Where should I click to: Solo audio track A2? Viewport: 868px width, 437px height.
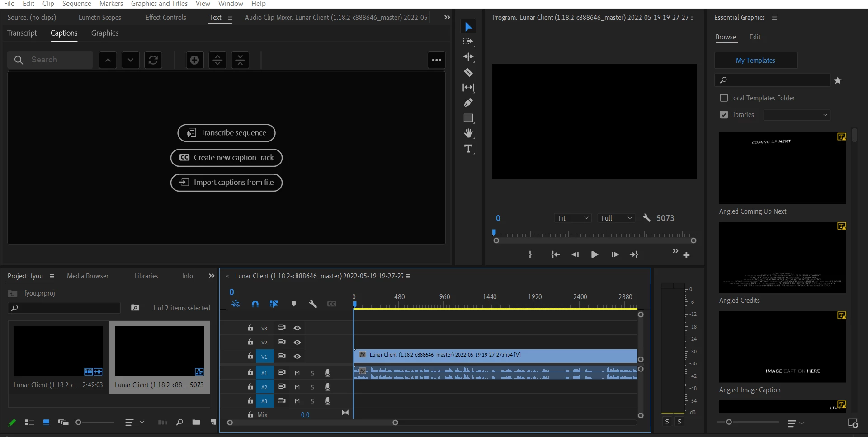pos(312,387)
